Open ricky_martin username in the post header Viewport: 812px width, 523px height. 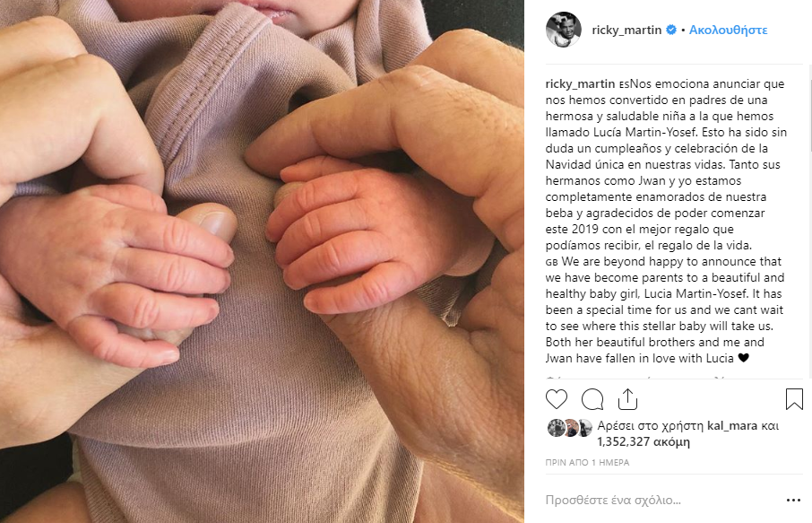(626, 31)
